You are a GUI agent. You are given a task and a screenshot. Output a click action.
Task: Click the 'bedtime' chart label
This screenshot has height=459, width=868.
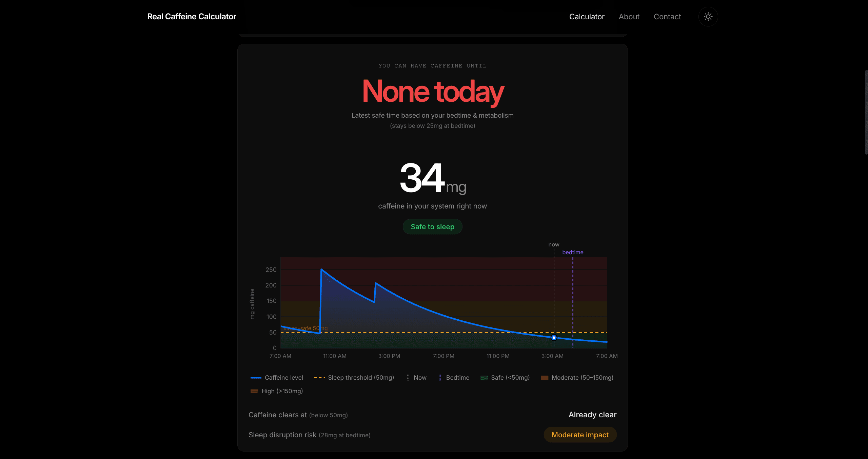pos(573,252)
